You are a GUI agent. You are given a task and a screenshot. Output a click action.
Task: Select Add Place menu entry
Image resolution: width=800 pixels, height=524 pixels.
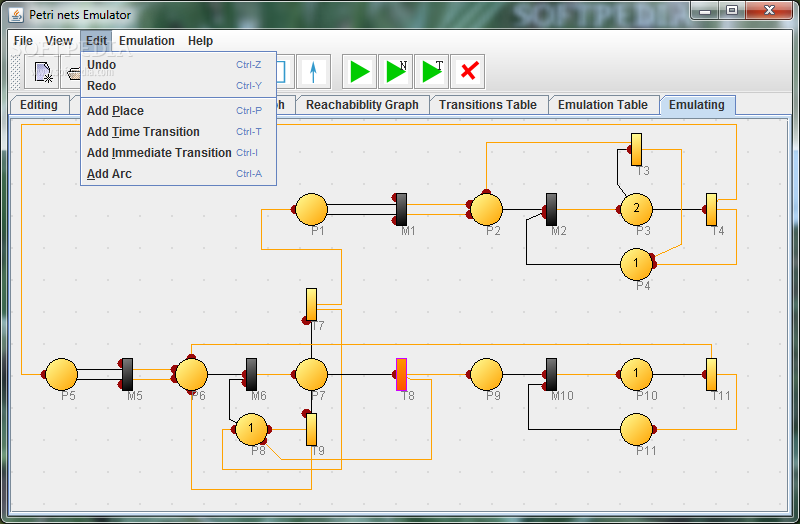tap(179, 111)
